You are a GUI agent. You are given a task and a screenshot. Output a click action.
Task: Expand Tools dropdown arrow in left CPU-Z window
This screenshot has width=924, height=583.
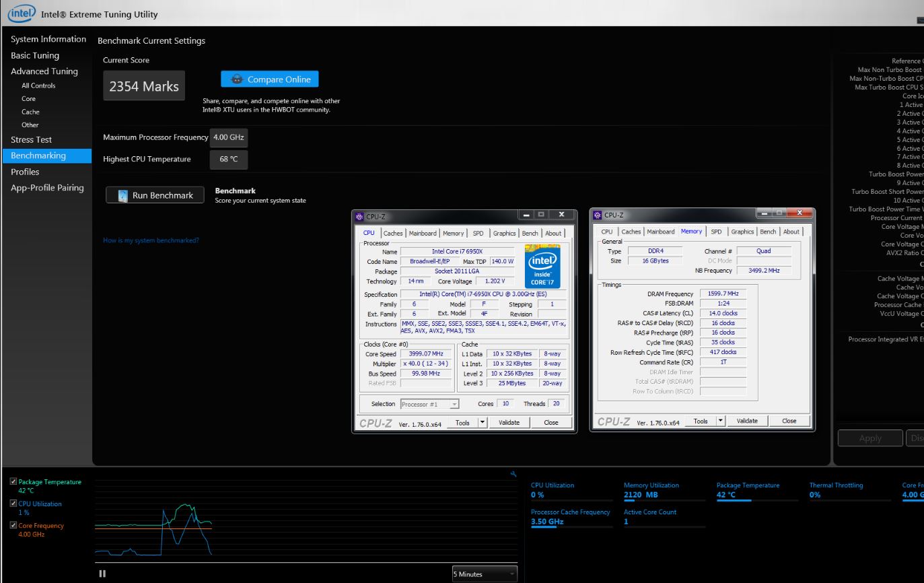482,423
